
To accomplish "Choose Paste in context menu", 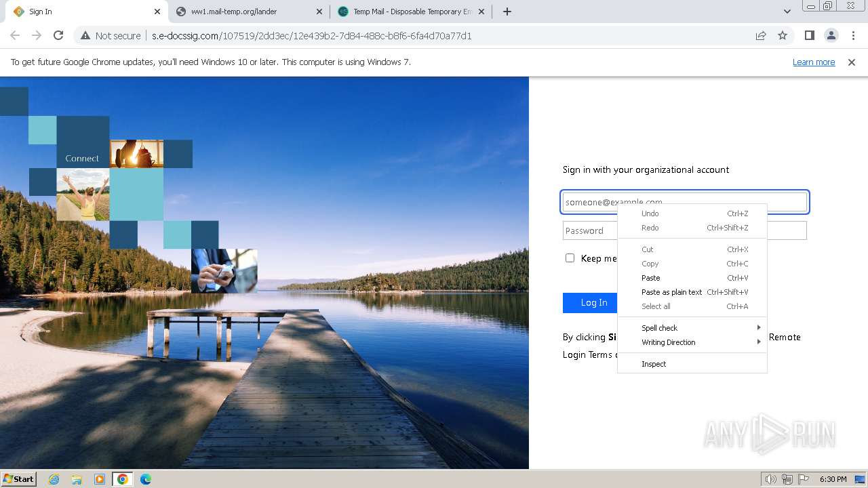I will 692,278.
